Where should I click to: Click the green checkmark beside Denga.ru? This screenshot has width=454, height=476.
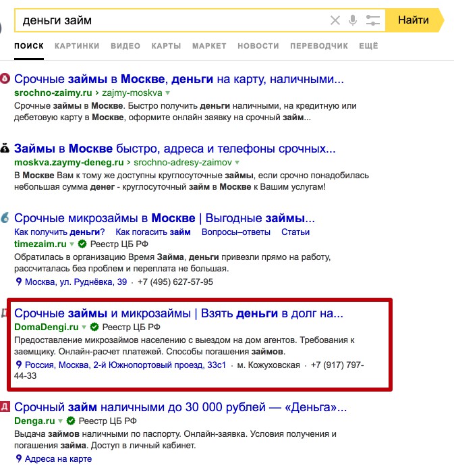[70, 421]
